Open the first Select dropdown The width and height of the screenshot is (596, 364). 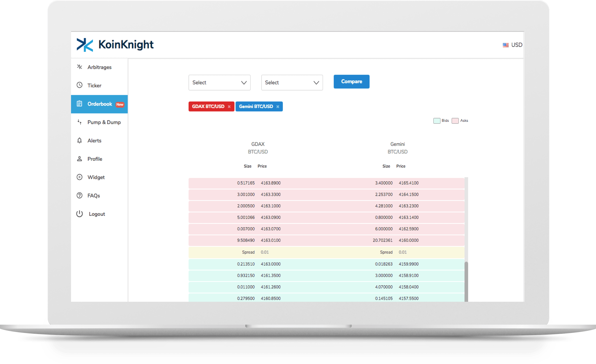(219, 83)
